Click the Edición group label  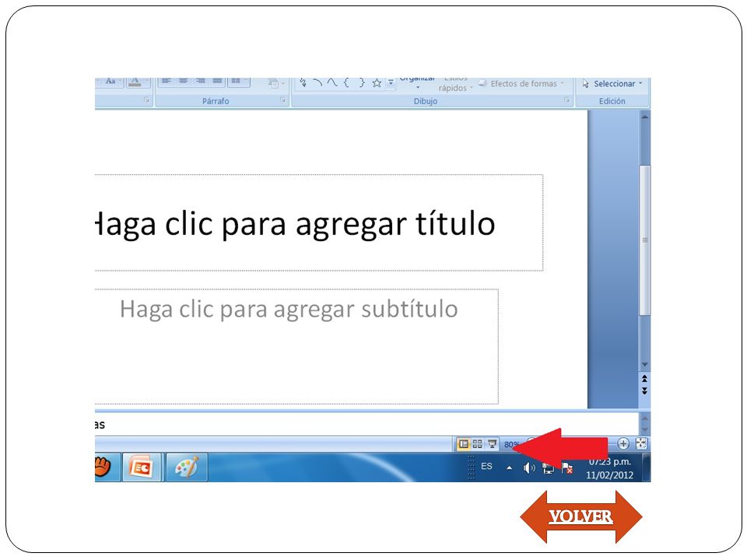point(612,101)
